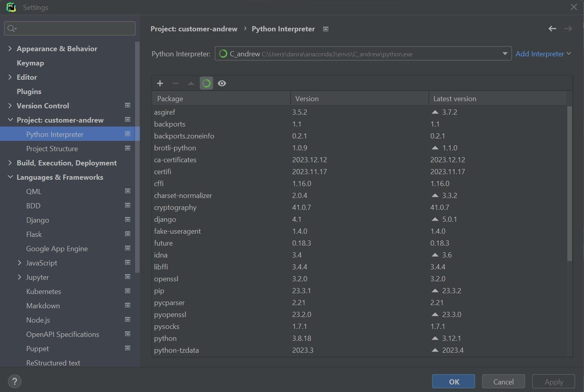Select the charset-normalizer package row
584x392 pixels.
click(359, 195)
